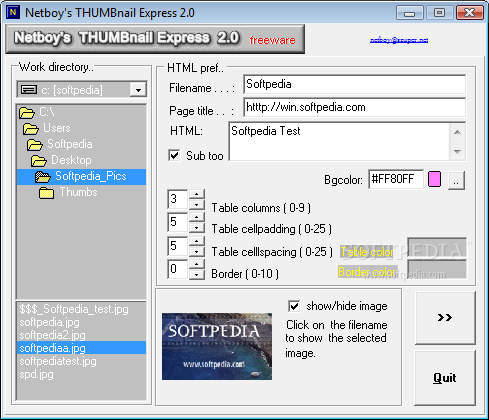Image resolution: width=489 pixels, height=420 pixels.
Task: Click the C:\ open folder icon
Action: [x=27, y=113]
